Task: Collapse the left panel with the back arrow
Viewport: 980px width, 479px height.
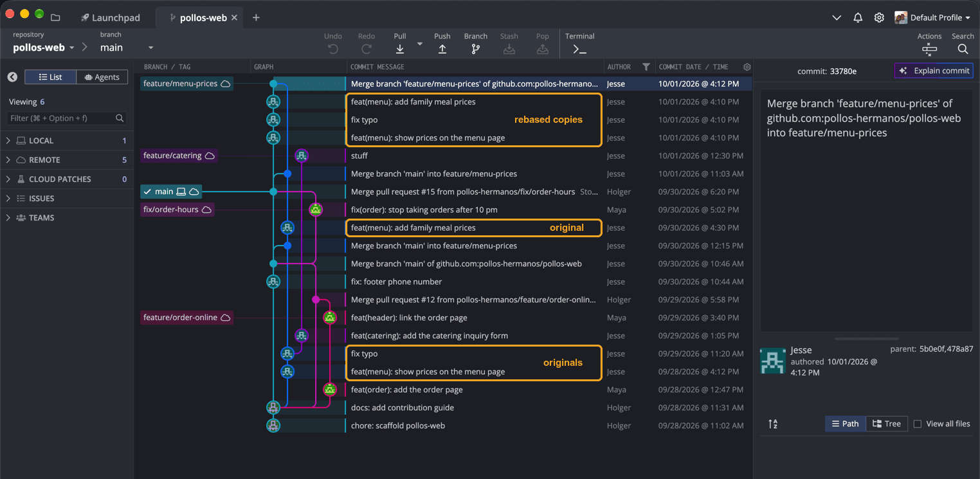Action: (x=12, y=77)
